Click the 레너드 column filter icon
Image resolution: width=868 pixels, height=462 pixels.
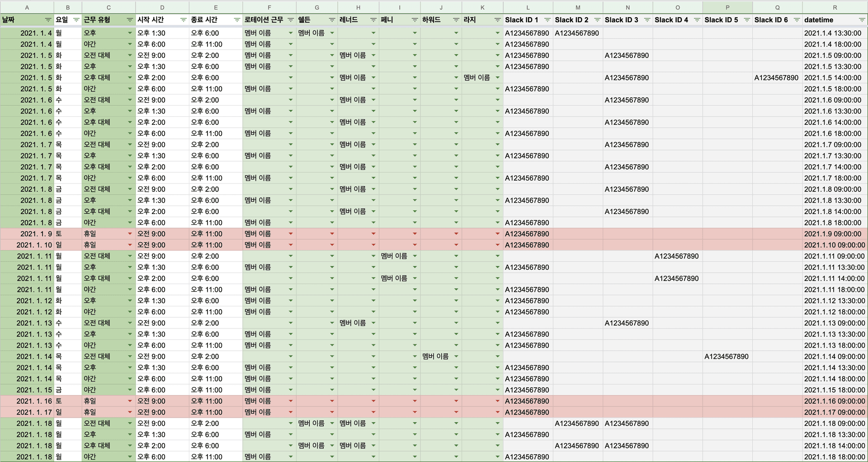tap(373, 20)
